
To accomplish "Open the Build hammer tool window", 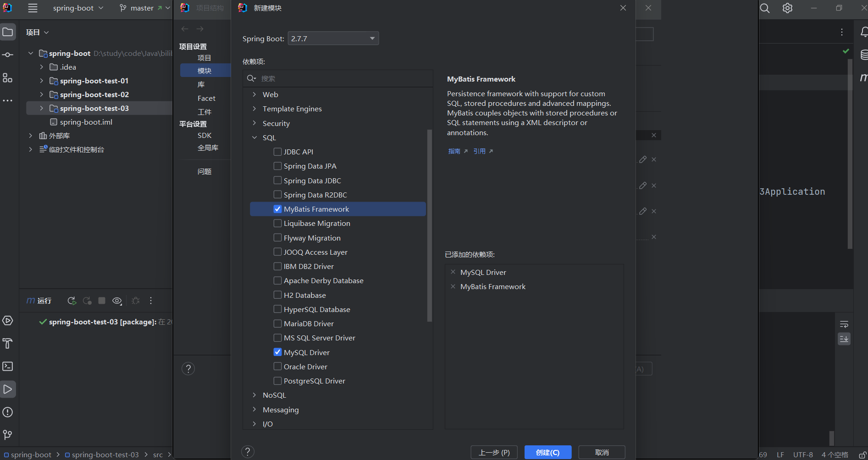I will point(8,343).
